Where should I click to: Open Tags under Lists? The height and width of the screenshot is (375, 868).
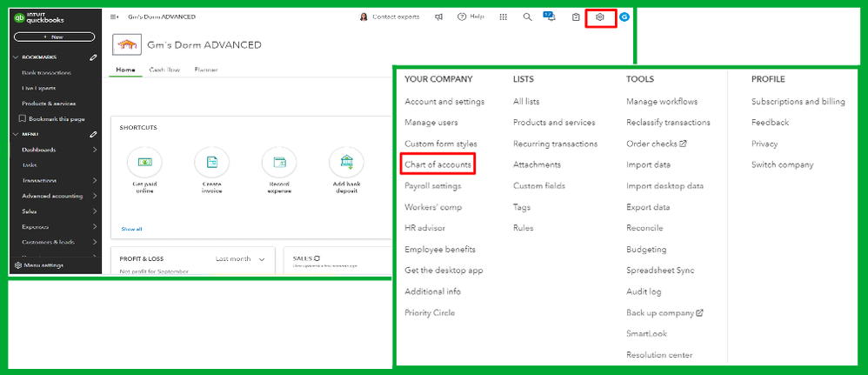[x=522, y=207]
